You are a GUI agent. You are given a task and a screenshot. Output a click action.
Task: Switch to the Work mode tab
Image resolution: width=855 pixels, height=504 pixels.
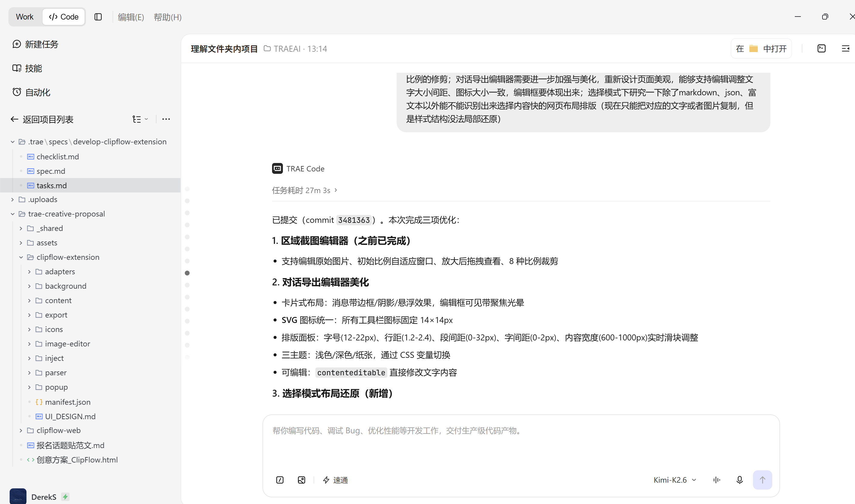pos(25,17)
